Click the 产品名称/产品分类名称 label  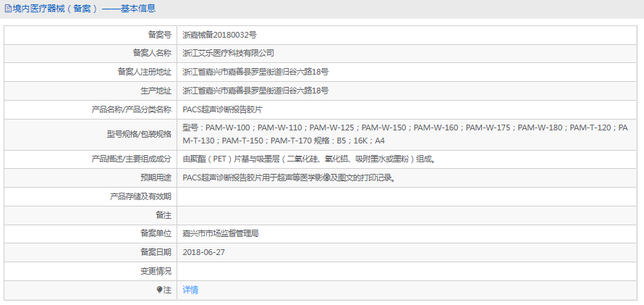[132, 109]
